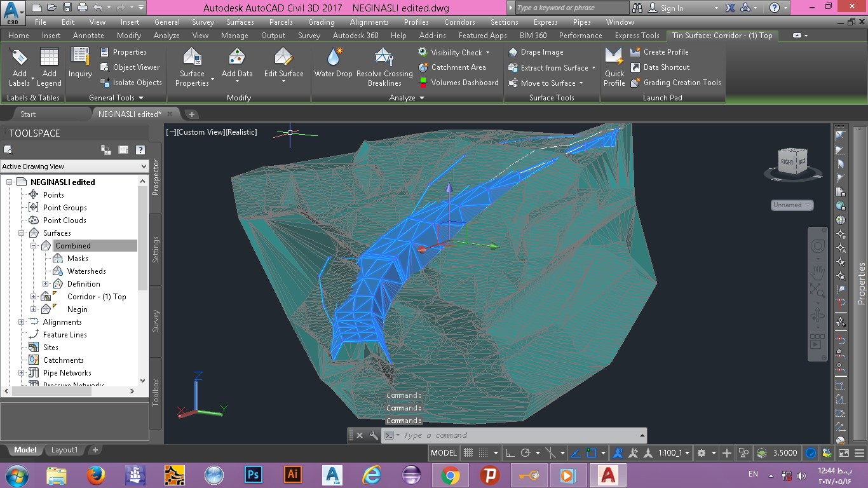Open Photoshop from the taskbar
This screenshot has height=488, width=868.
(x=253, y=475)
